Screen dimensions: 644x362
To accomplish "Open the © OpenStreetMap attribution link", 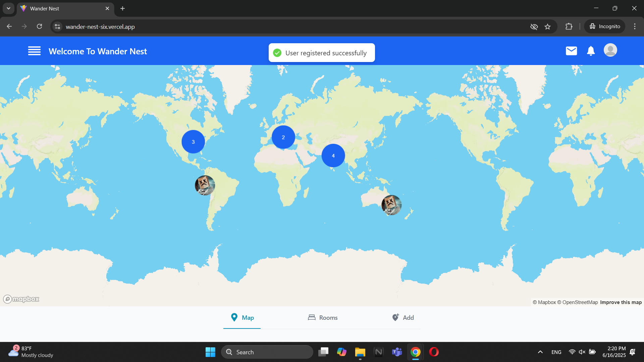I will pyautogui.click(x=578, y=302).
